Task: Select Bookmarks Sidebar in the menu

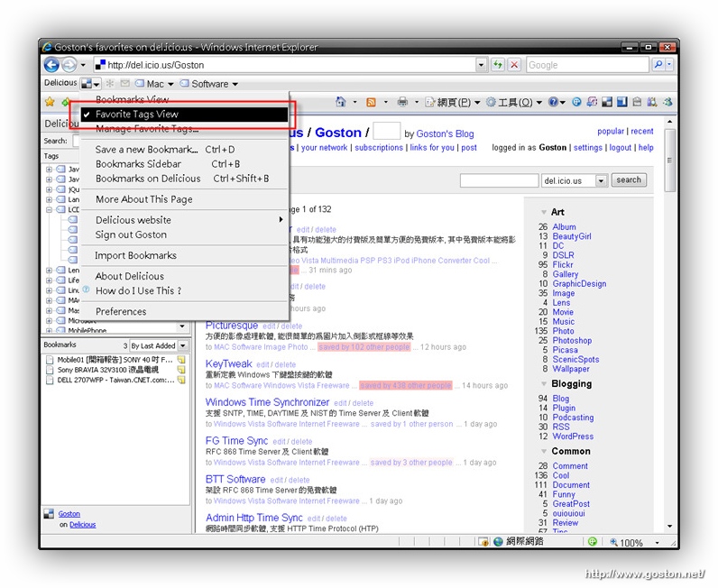Action: (138, 164)
